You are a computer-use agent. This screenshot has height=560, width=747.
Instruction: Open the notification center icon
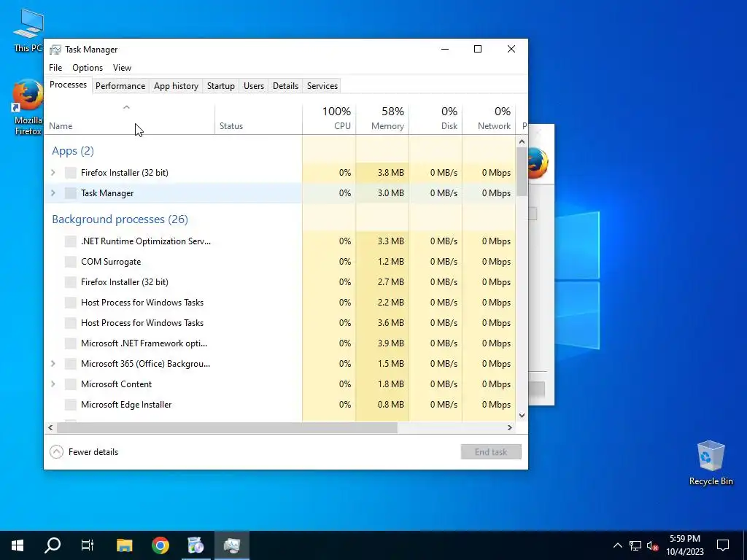723,545
